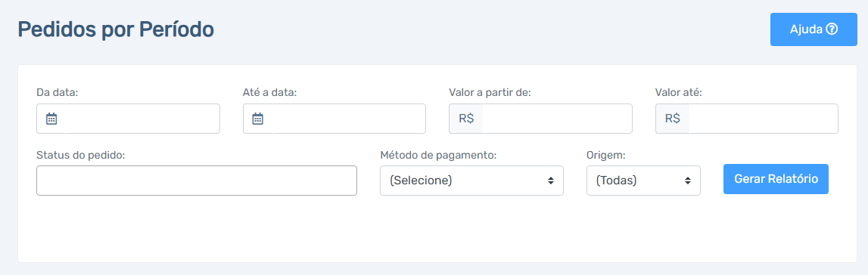Click the Origem label text
Viewport: 868px width, 275px height.
pos(605,155)
